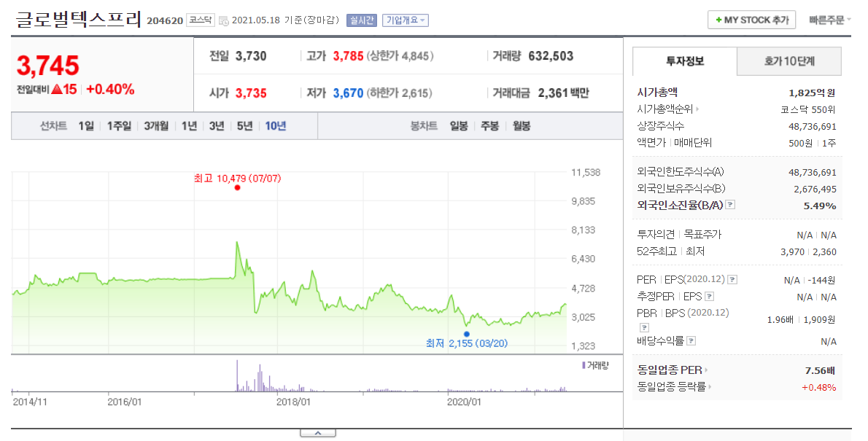
Task: Click the 저가 value 3,670
Action: (348, 93)
